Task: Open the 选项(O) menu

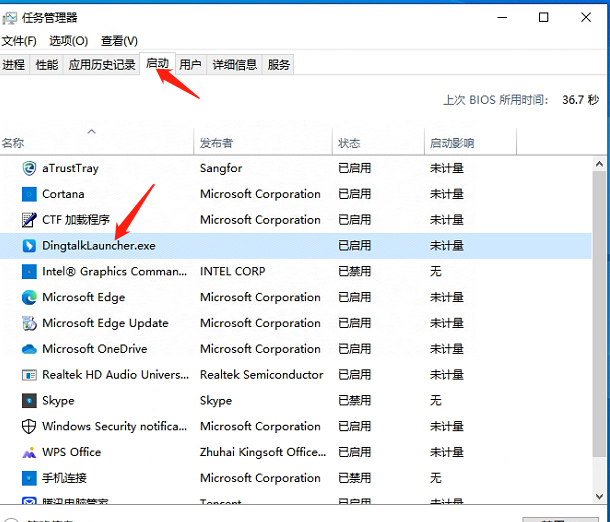Action: tap(68, 41)
